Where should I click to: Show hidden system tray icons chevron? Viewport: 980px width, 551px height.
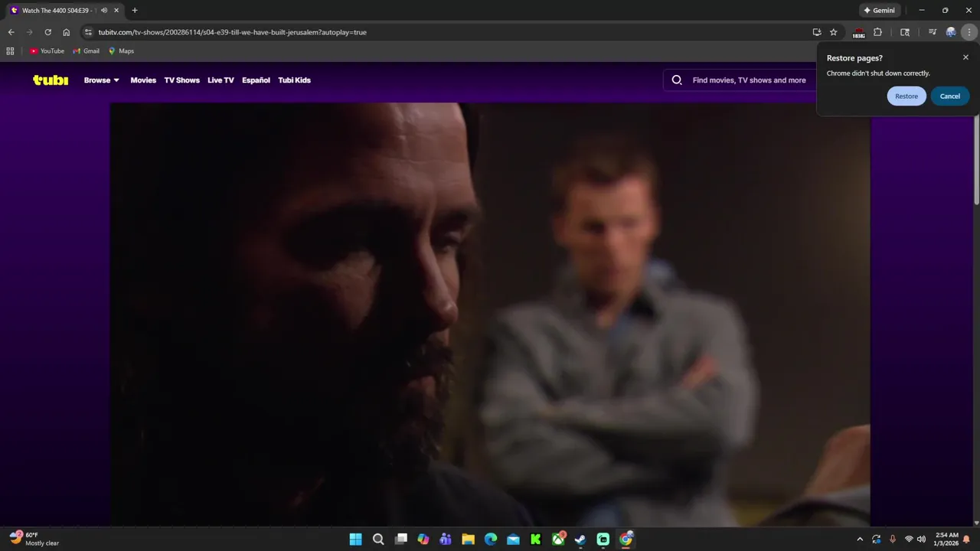[x=860, y=540]
